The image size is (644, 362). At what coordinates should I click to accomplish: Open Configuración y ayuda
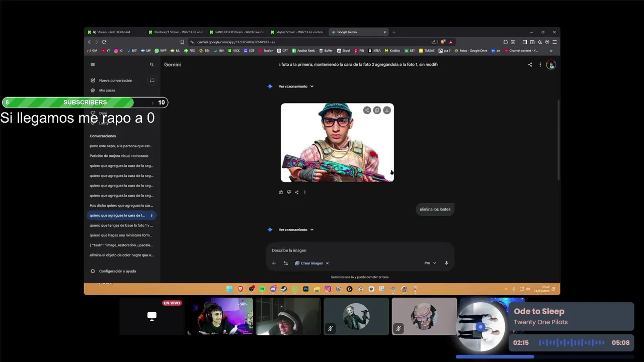(x=113, y=271)
